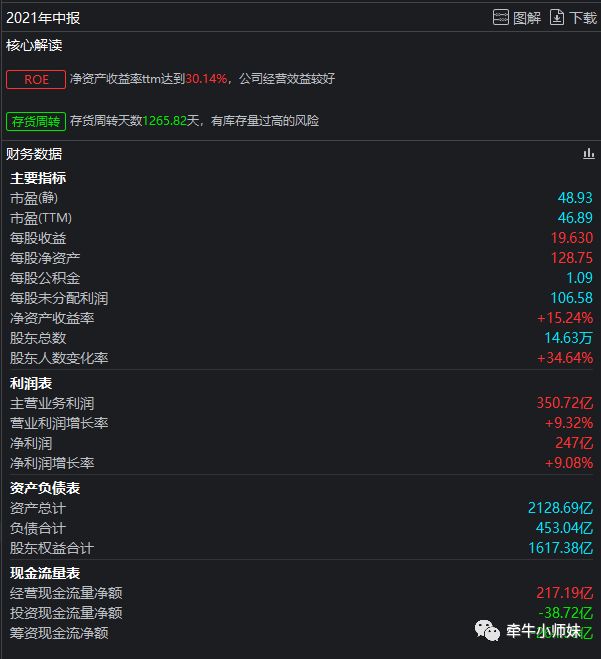
Task: Click the +9.32% operating profit growth
Action: click(569, 423)
